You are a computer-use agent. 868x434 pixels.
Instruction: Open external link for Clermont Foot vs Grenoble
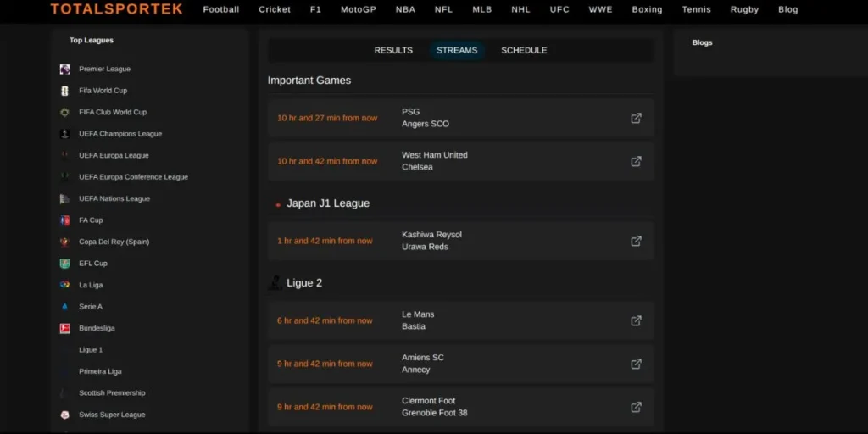point(636,407)
